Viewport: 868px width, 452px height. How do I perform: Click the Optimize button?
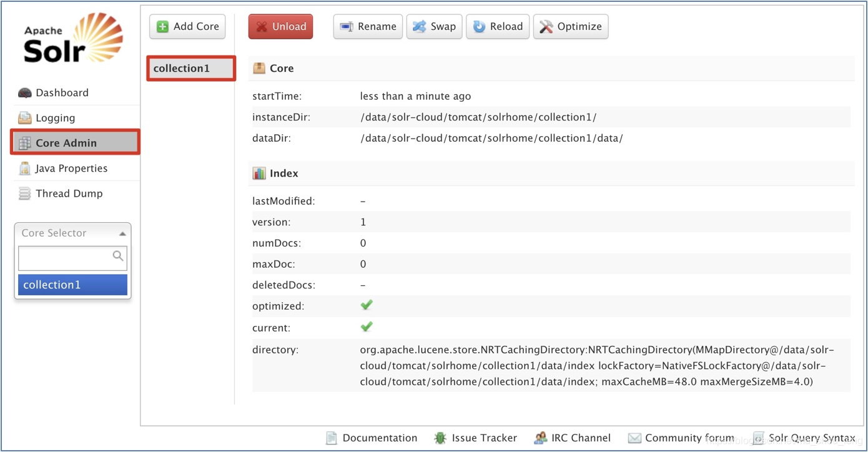pyautogui.click(x=570, y=26)
